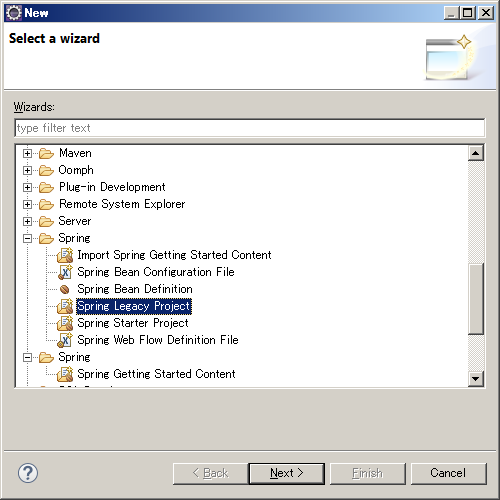Select Spring Getting Started Content wizard
500x500 pixels.
click(156, 374)
